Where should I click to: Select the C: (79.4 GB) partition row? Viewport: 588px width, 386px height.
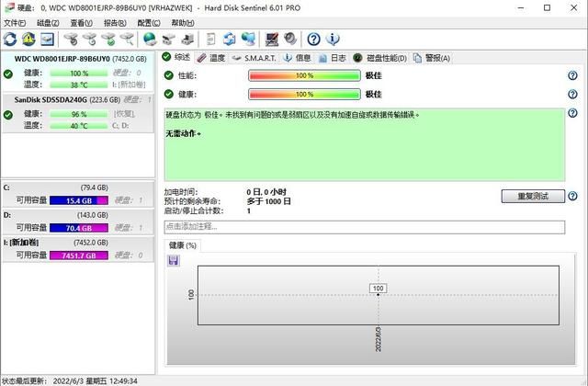(77, 194)
